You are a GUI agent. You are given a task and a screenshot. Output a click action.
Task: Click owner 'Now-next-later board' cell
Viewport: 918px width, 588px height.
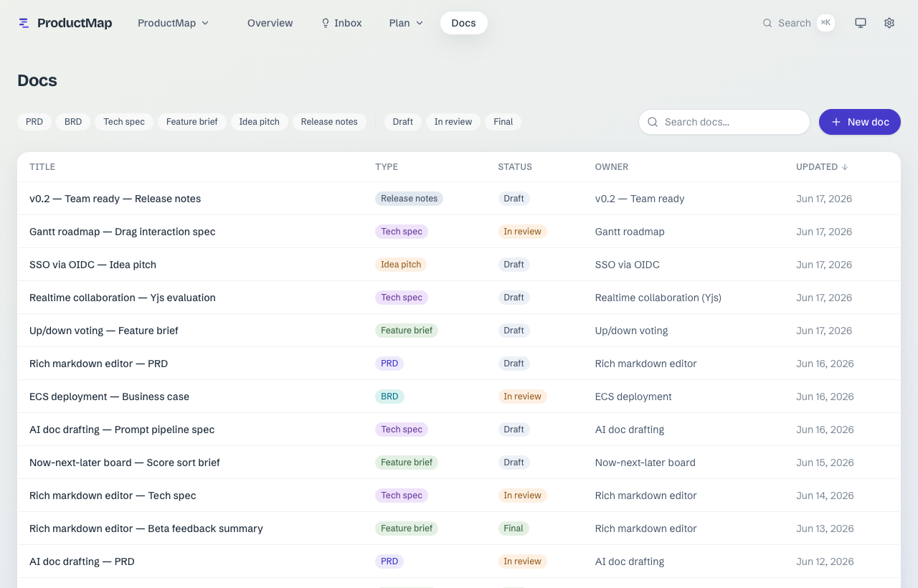click(645, 463)
